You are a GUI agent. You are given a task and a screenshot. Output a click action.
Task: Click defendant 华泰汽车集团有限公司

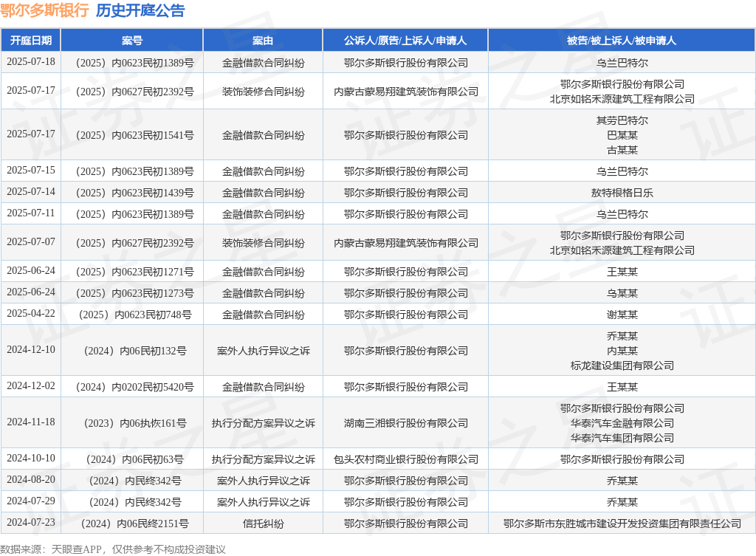(x=622, y=438)
